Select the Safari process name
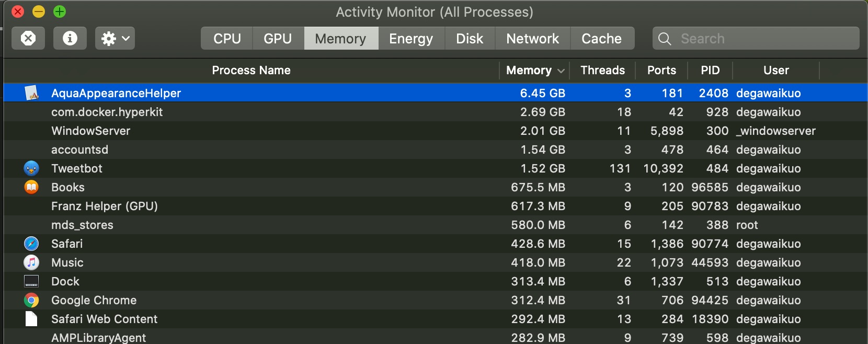 pyautogui.click(x=67, y=244)
